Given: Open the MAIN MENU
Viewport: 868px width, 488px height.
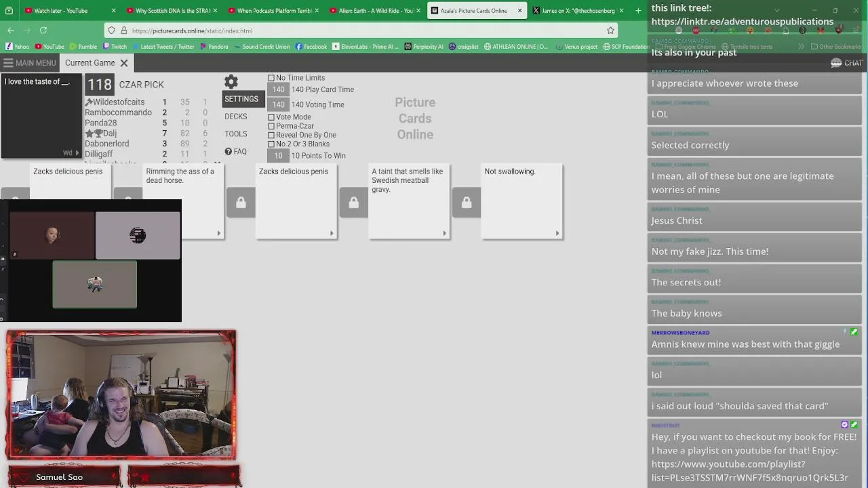Looking at the screenshot, I should pyautogui.click(x=29, y=63).
